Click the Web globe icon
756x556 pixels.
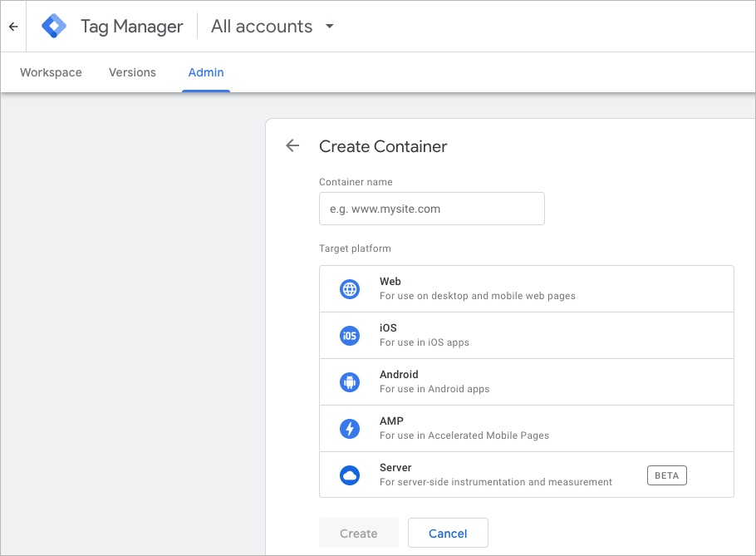click(x=350, y=289)
